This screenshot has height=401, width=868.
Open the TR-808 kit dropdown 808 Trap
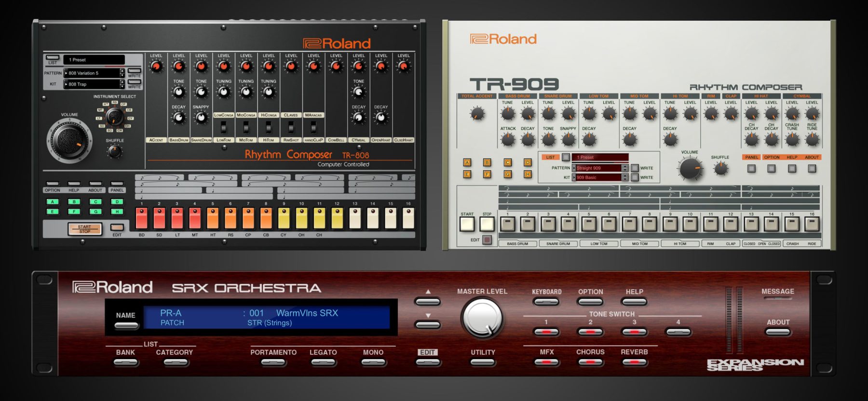[94, 84]
